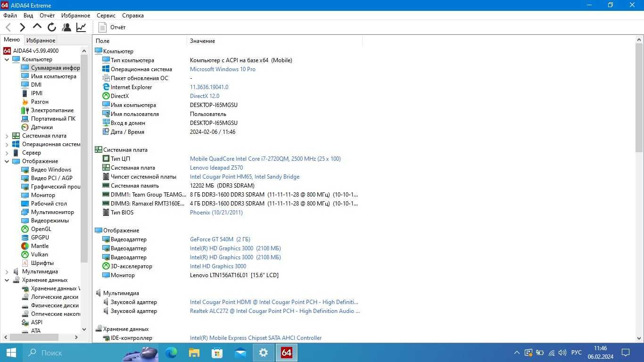This screenshot has width=644, height=362.
Task: Click the Отчёт report toolbar button
Action: click(x=112, y=27)
